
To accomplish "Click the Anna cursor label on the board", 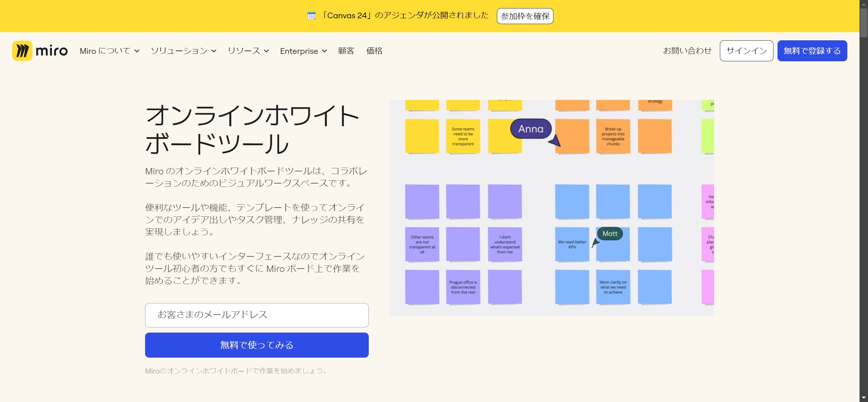I will (x=531, y=129).
